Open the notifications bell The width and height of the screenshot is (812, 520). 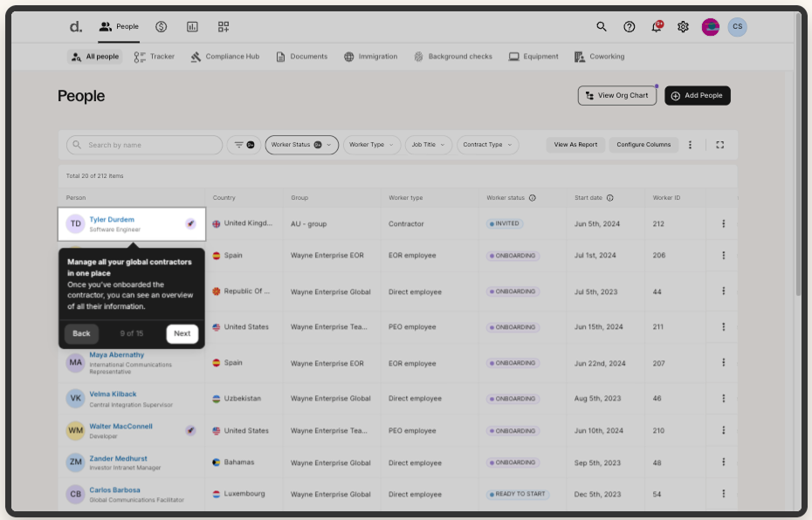coord(656,27)
